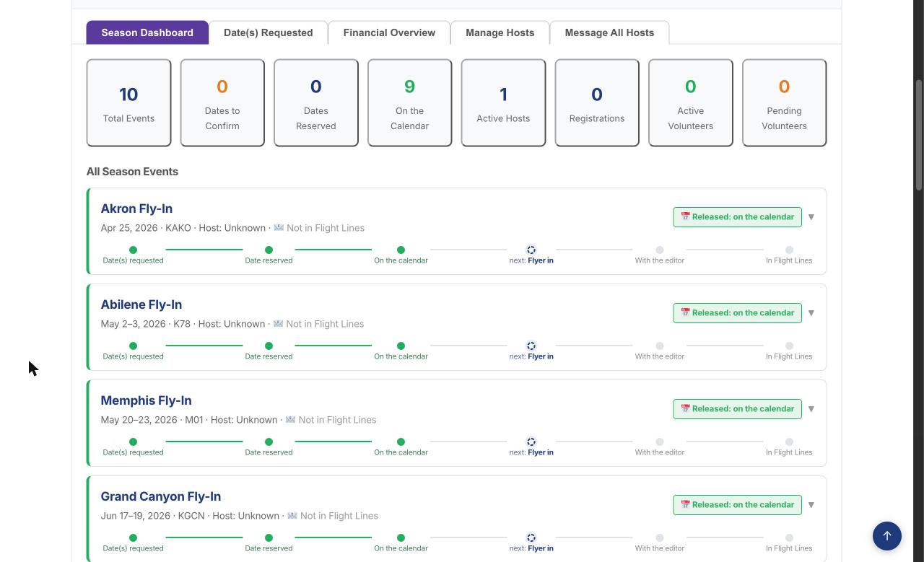Click Abilene Fly-In Date reserved step dot
Image resolution: width=924 pixels, height=562 pixels.
[269, 346]
